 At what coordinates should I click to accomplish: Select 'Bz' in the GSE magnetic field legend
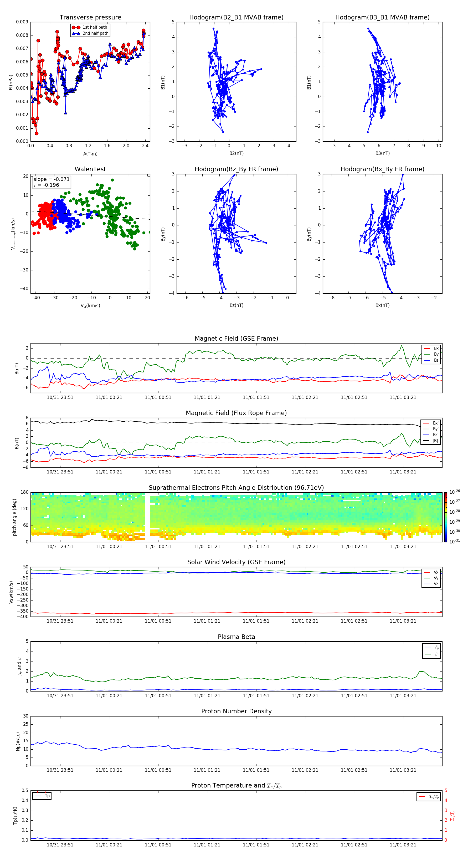pyautogui.click(x=431, y=360)
